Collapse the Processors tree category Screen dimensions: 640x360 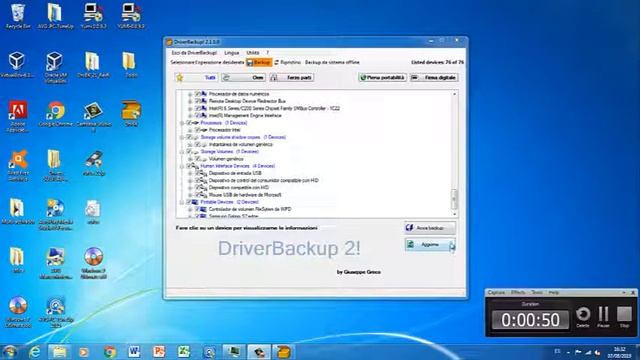click(182, 123)
